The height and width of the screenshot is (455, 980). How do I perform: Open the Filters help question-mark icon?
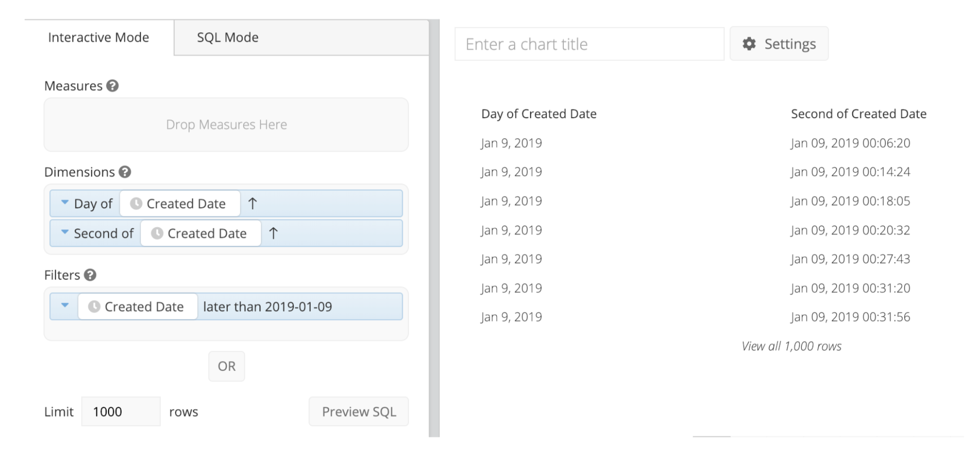pyautogui.click(x=90, y=275)
